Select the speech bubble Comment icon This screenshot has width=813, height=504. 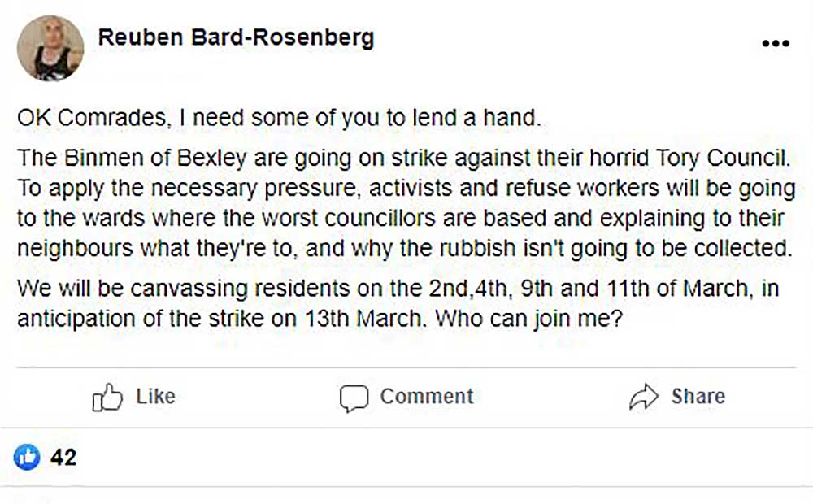pos(354,398)
